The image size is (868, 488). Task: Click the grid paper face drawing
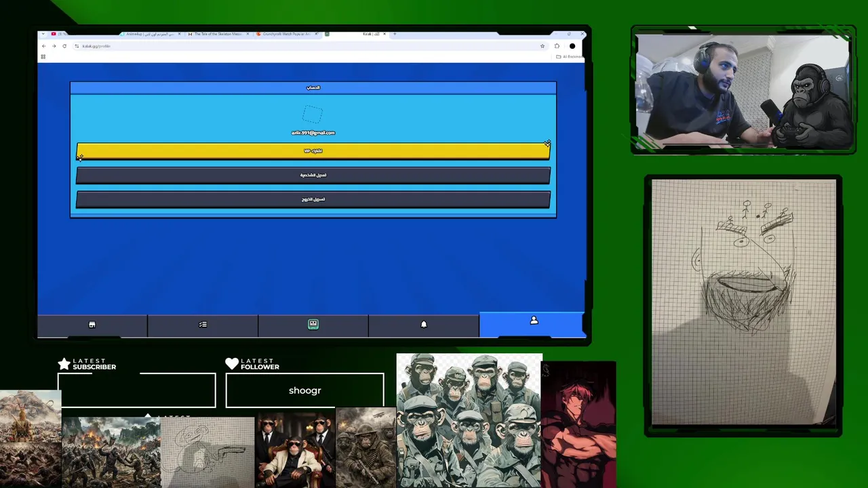pyautogui.click(x=744, y=303)
